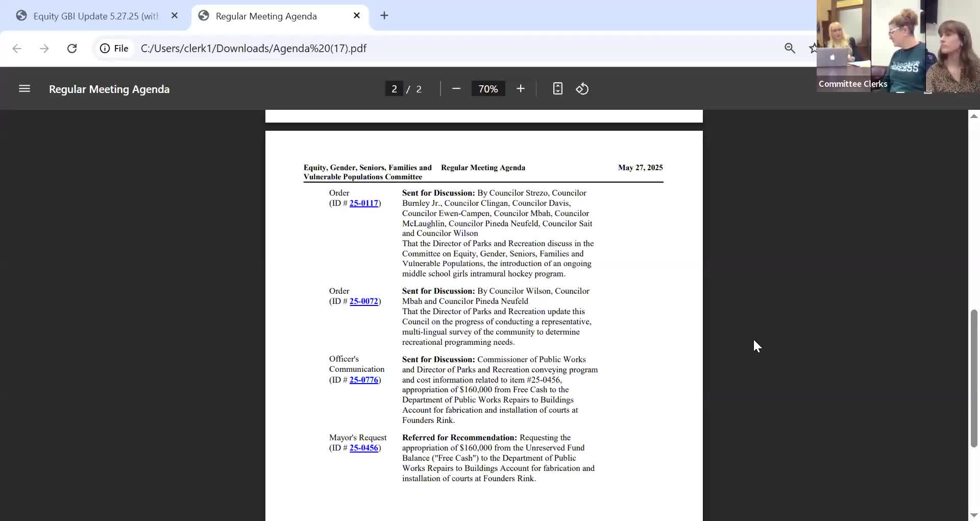
Task: Open the PDF sidebar hamburger menu
Action: click(24, 89)
